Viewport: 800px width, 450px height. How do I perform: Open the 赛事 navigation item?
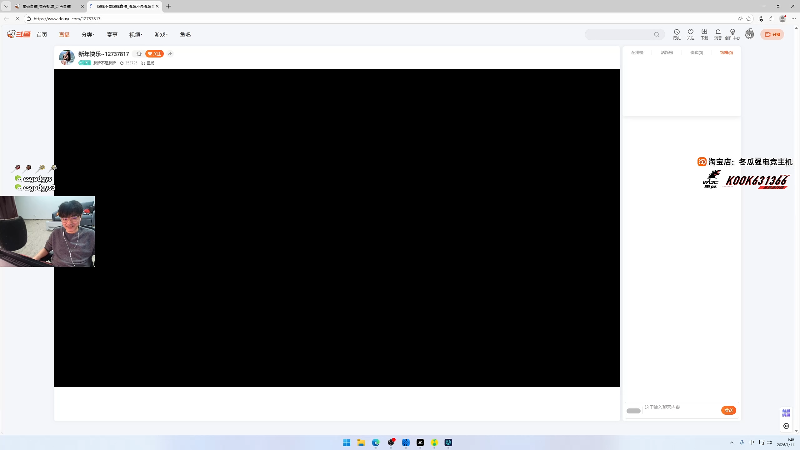pos(112,35)
